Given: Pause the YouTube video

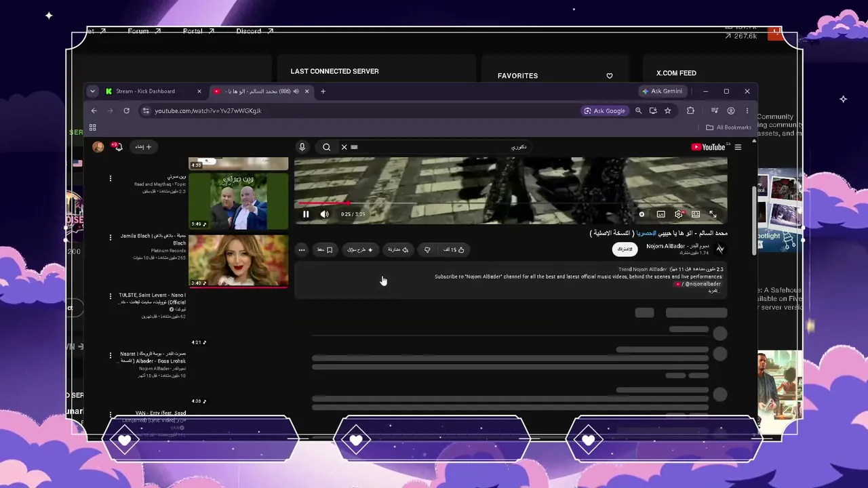Looking at the screenshot, I should tap(306, 214).
